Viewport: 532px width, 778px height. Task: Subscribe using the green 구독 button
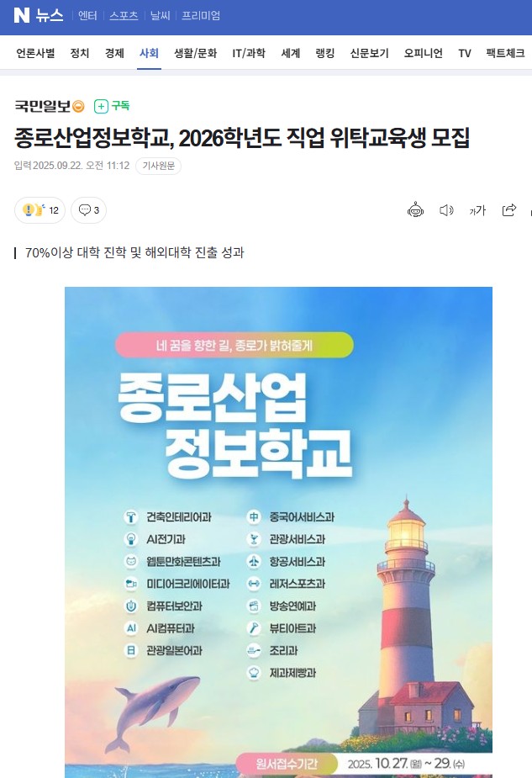tap(112, 106)
